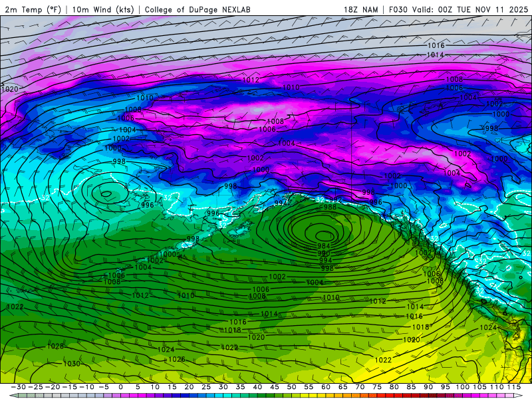Click the 988 isobar label
This screenshot has width=532, height=399.
(x=330, y=207)
